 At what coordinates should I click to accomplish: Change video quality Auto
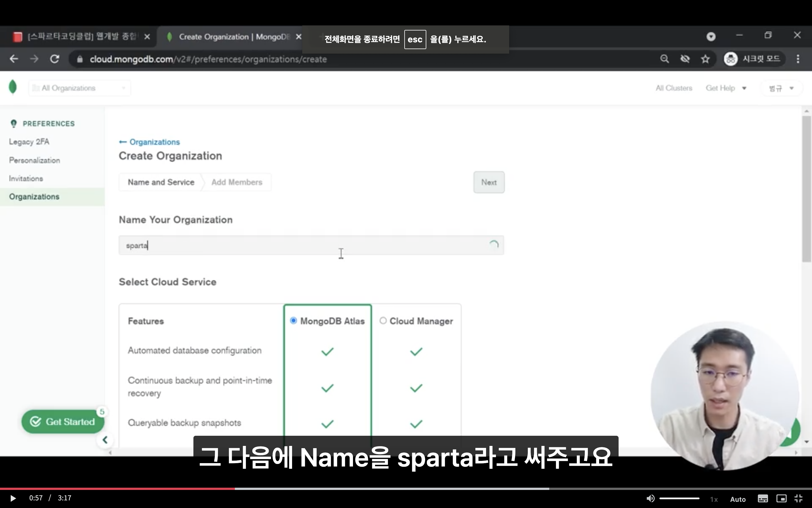[738, 499]
